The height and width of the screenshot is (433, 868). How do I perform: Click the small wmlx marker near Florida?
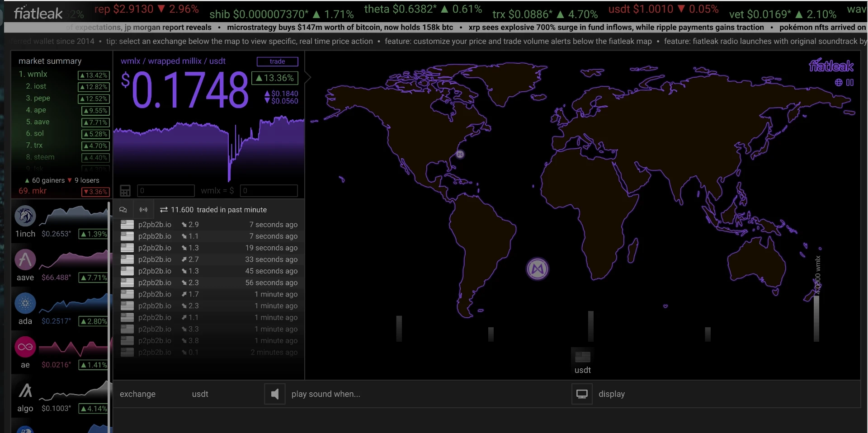click(x=460, y=154)
